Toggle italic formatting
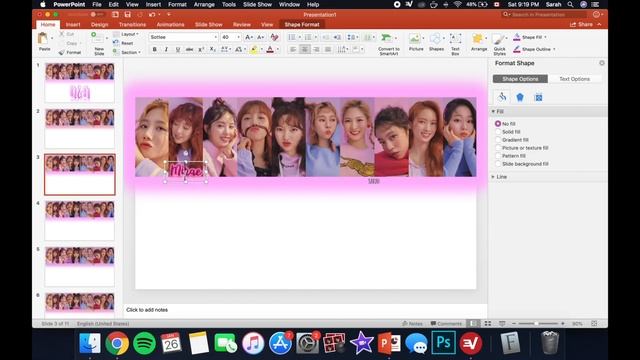Screen dimensions: 640x360 coord(166,49)
